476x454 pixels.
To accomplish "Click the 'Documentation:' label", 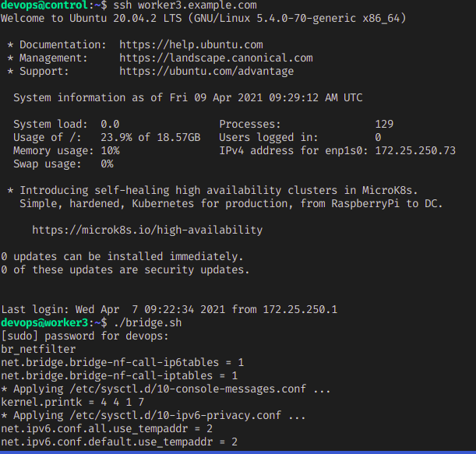I will click(63, 45).
